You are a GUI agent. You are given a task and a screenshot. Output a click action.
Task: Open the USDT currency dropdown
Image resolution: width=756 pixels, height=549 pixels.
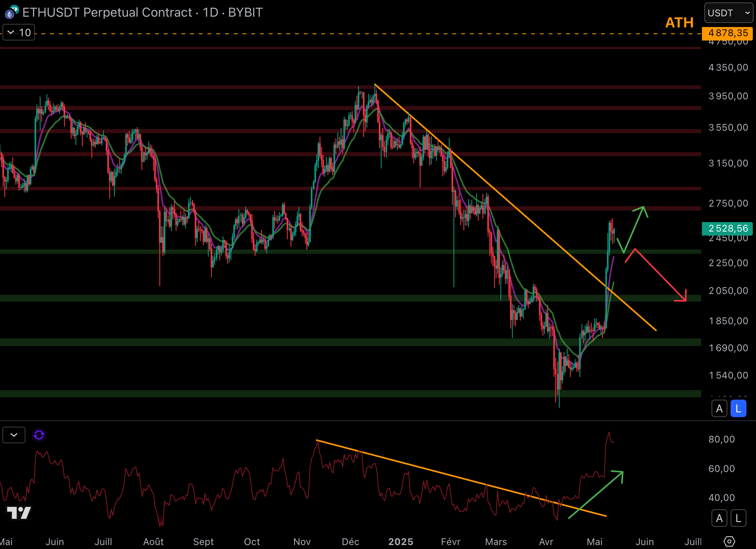coord(728,13)
